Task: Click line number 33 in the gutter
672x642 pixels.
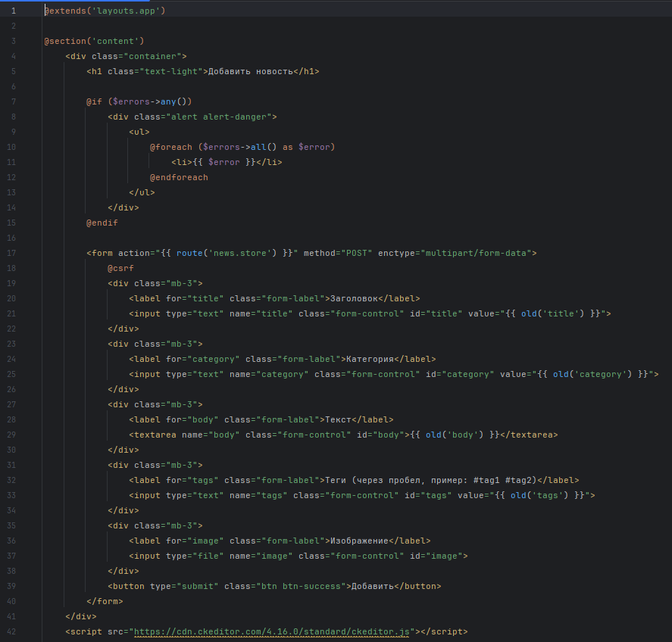Action: (11, 496)
